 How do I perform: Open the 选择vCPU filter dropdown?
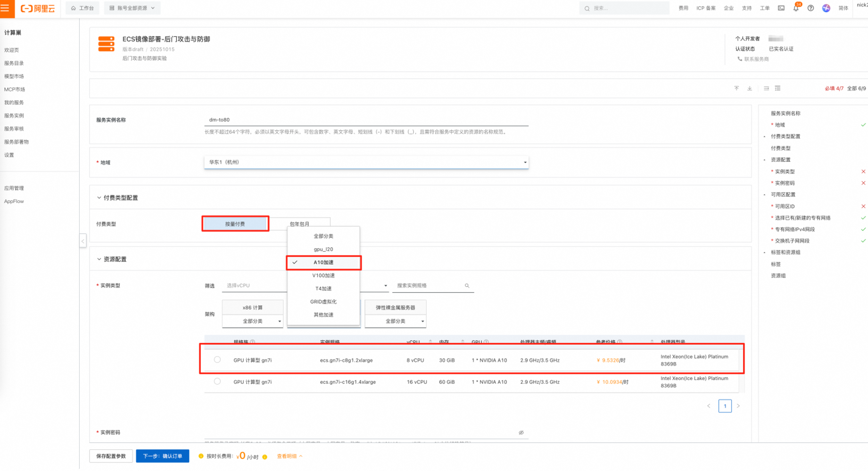255,286
